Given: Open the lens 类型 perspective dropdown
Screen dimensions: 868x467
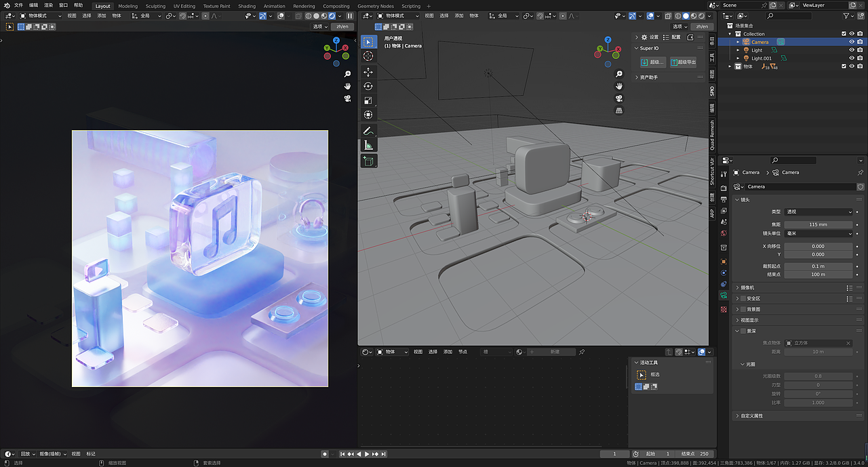Looking at the screenshot, I should pos(818,212).
